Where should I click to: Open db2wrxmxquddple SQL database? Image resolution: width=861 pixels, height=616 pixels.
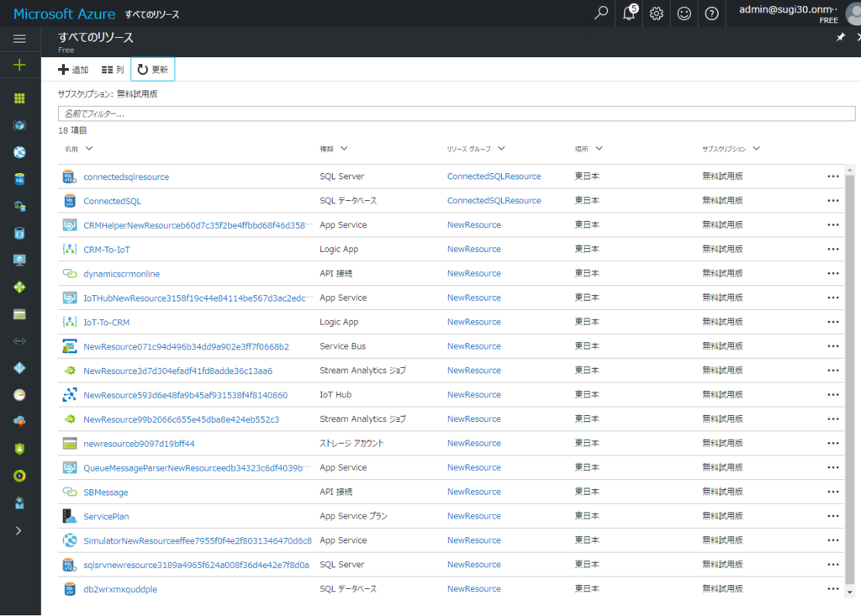[120, 589]
